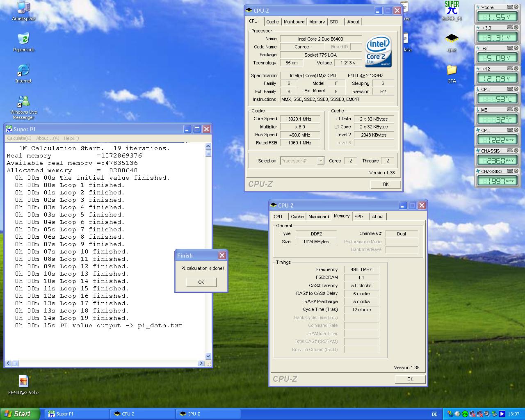525x420 pixels.
Task: Switch to Mainboard tab in the CPU-Z timings window
Action: [x=319, y=217]
